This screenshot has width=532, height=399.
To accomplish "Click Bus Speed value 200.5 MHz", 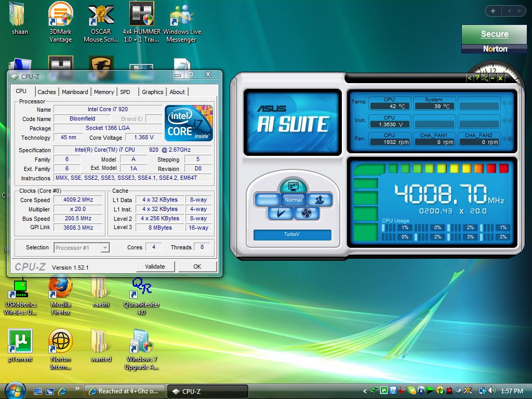I will pyautogui.click(x=78, y=219).
